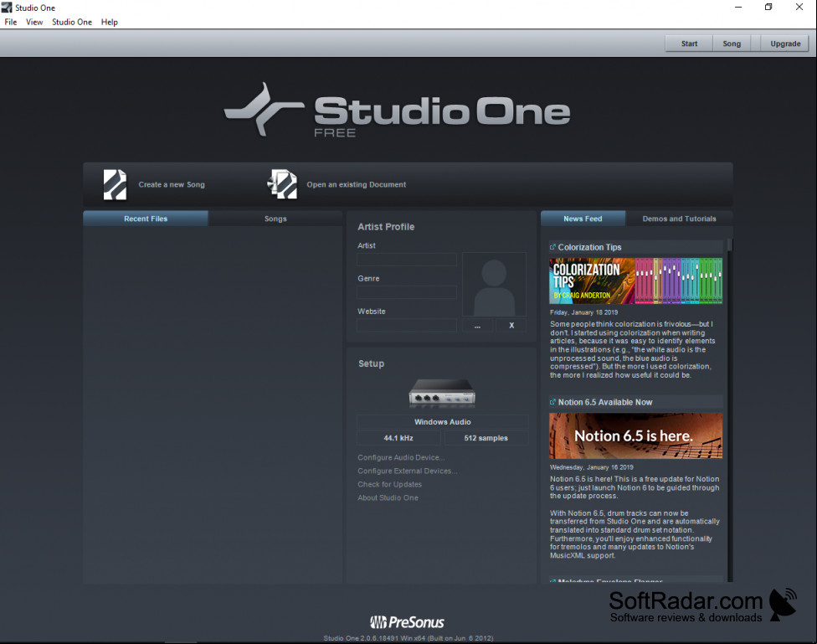Click Open an existing Document label
817x644 pixels.
pyautogui.click(x=357, y=184)
